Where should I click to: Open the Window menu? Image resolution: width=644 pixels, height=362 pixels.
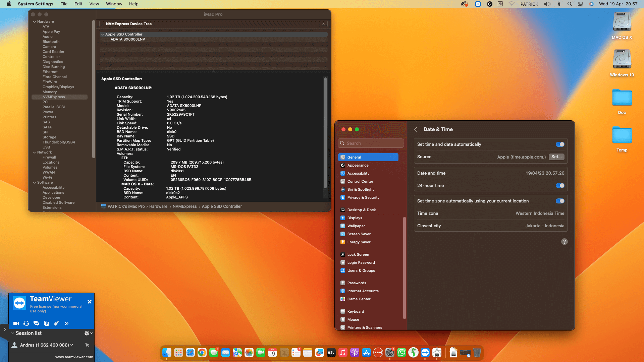point(114,4)
